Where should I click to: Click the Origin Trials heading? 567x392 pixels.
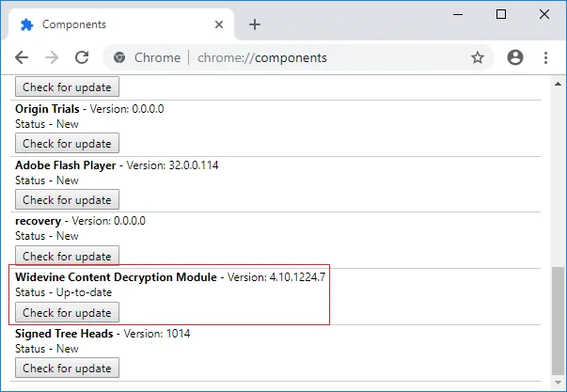[x=47, y=109]
